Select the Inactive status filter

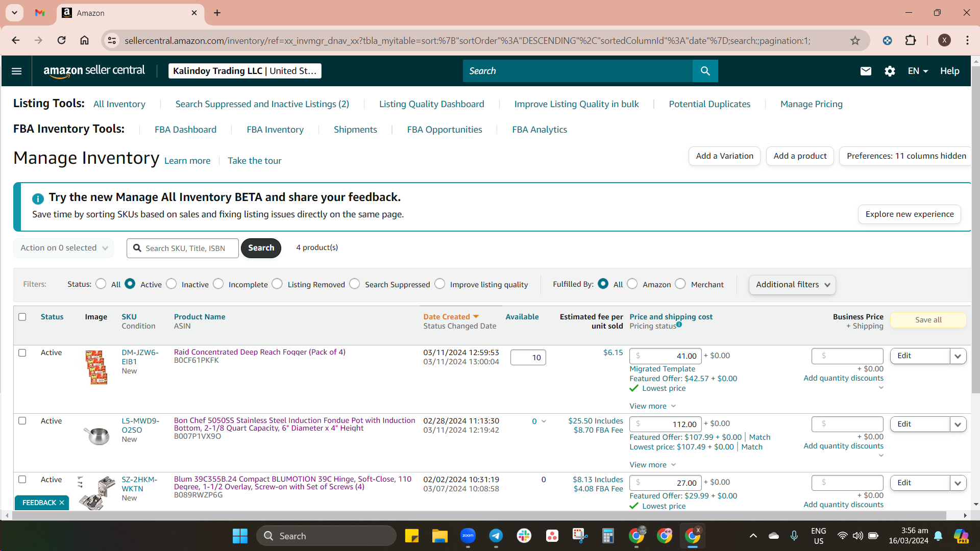171,284
